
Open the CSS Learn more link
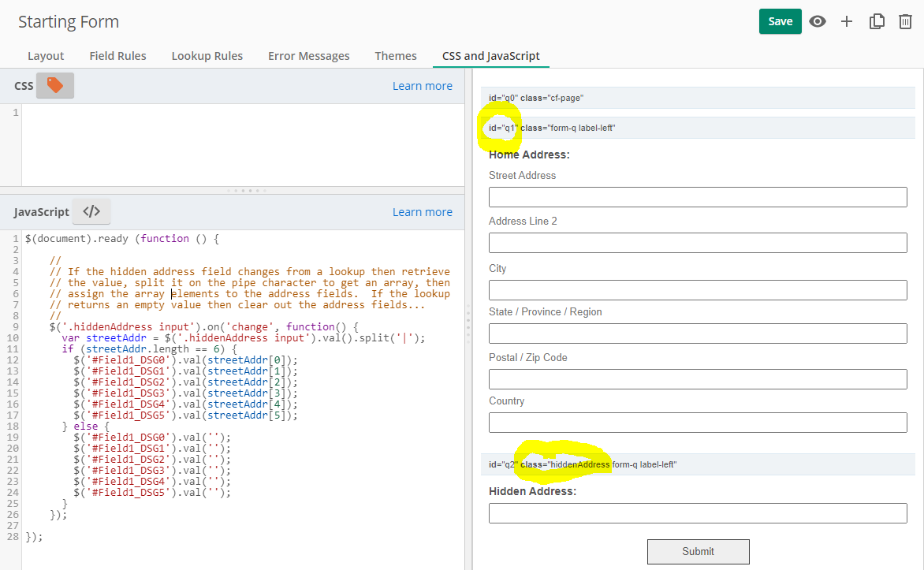(x=423, y=86)
